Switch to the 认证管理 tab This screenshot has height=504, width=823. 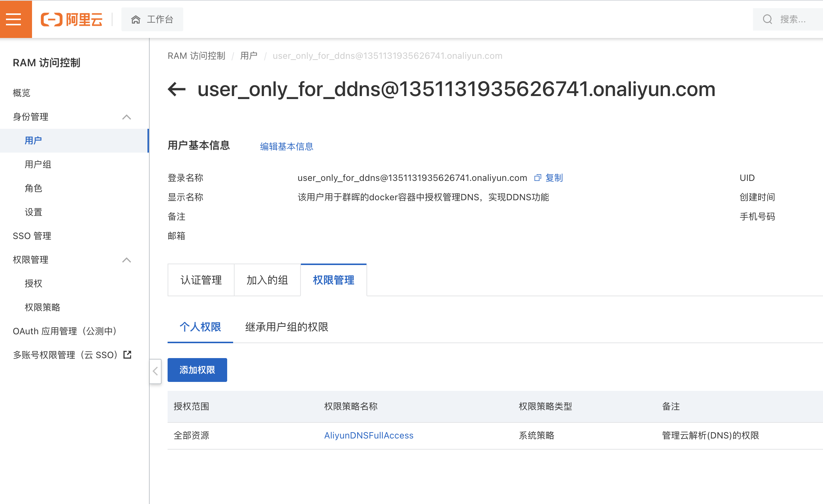[x=201, y=280]
